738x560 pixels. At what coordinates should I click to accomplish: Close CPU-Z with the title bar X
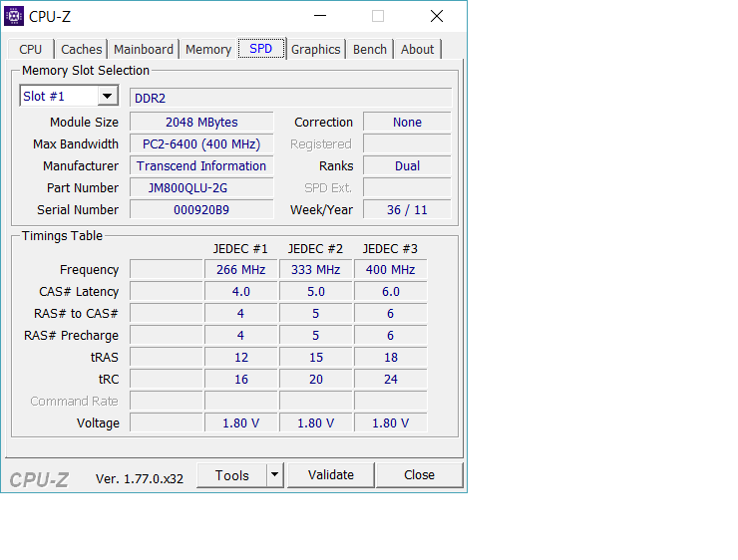pyautogui.click(x=437, y=16)
